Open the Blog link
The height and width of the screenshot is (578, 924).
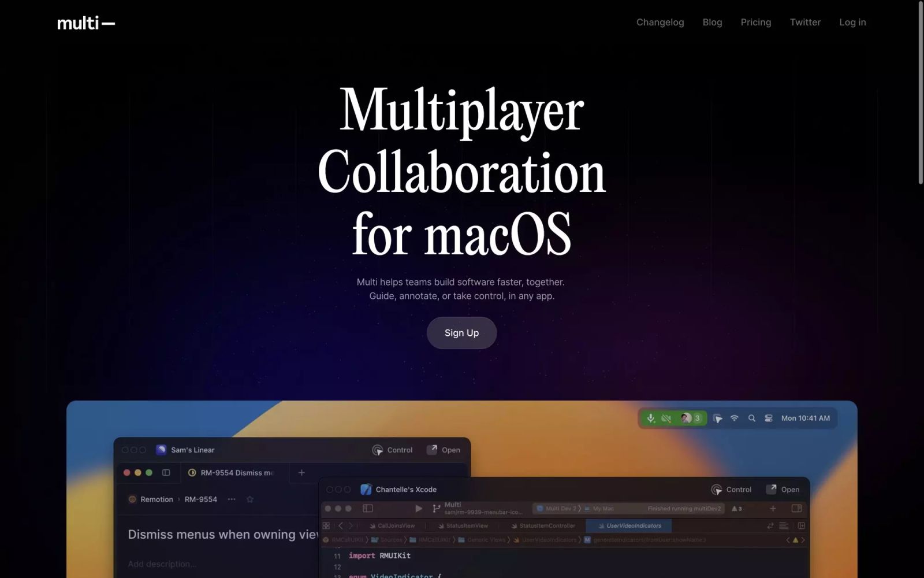pos(712,22)
